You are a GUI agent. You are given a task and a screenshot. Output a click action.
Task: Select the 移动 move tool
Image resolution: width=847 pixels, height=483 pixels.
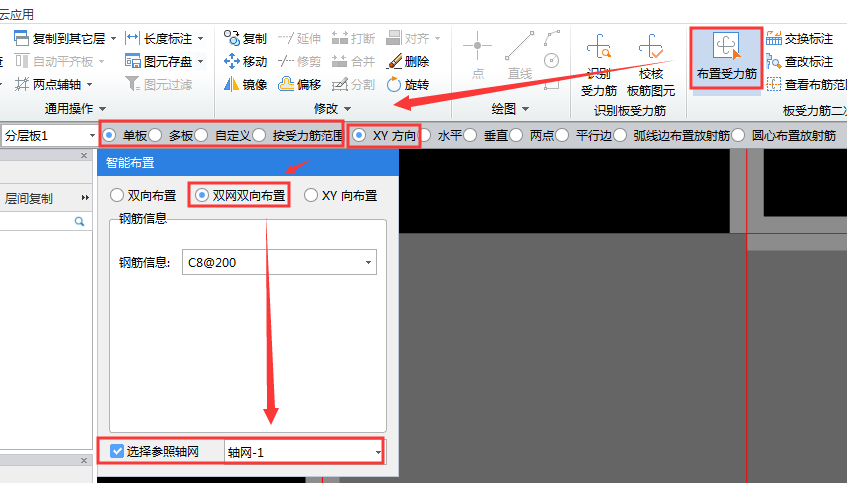245,62
